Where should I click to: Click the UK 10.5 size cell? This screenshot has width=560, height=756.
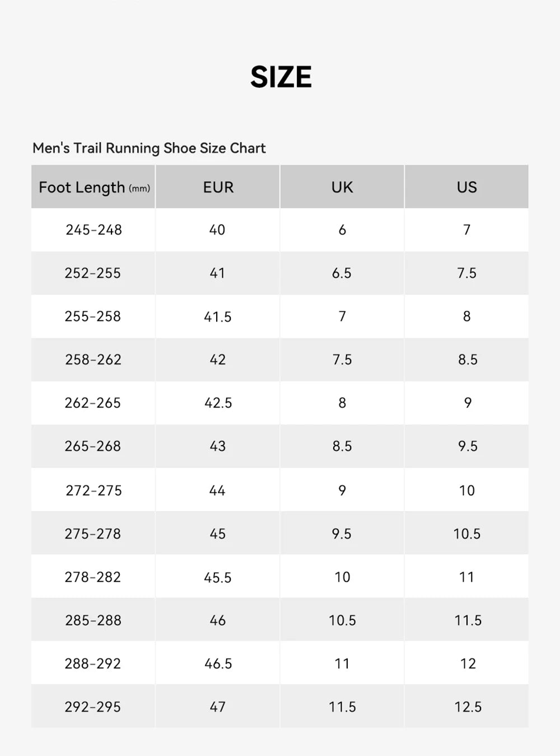(342, 620)
